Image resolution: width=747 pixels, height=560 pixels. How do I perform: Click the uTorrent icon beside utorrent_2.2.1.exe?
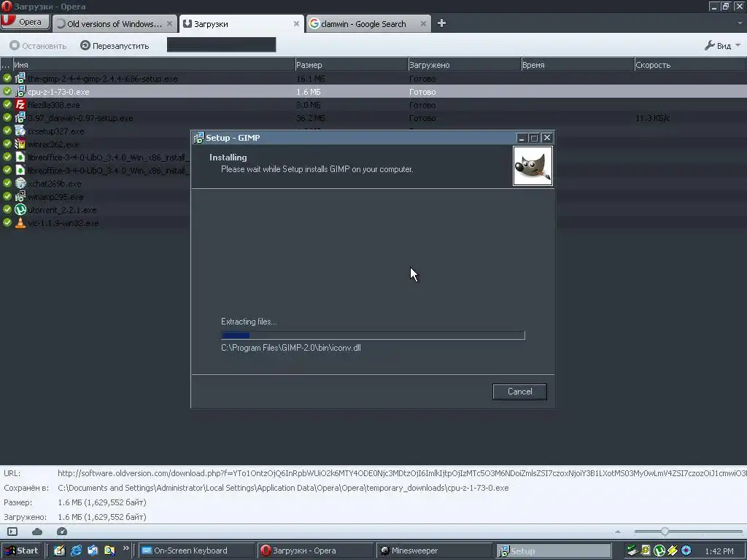coord(20,209)
